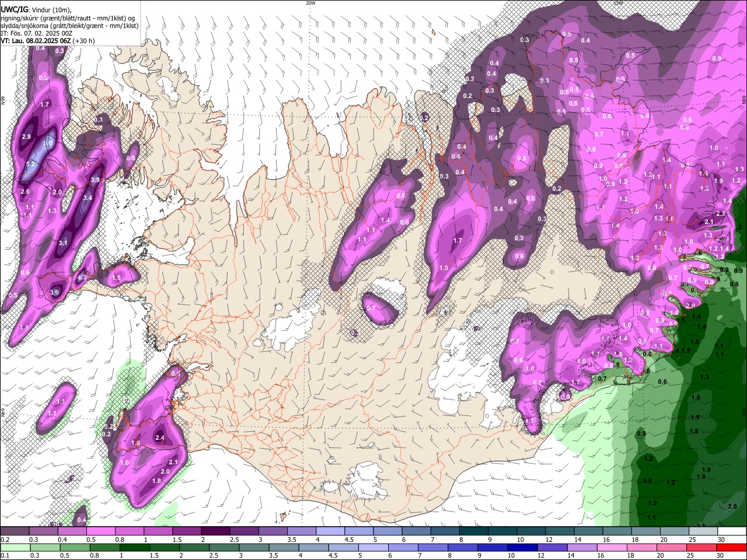This screenshot has width=747, height=560.
Task: Pick the bright pink swatch between 0.5 and 0.8 in upper row
Action: click(x=100, y=531)
